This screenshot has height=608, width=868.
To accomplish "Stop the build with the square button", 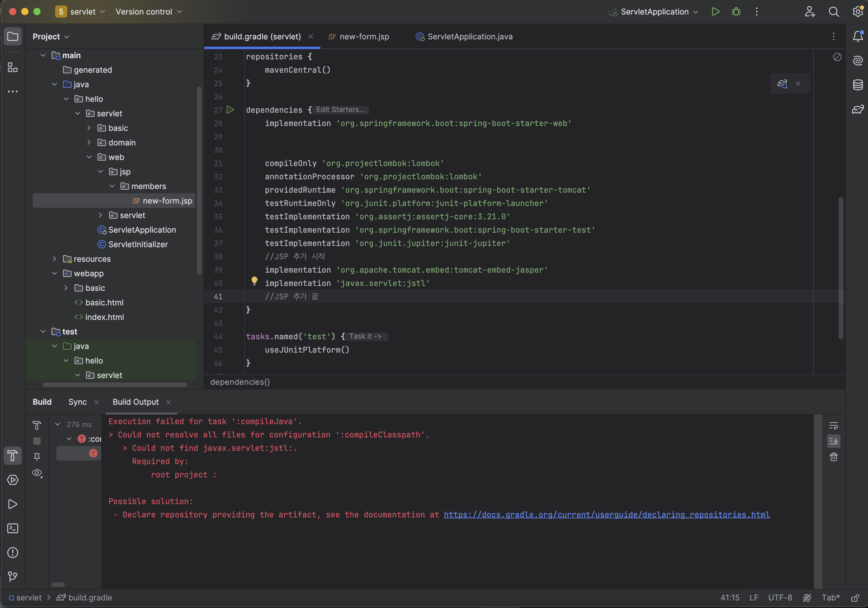I will pyautogui.click(x=37, y=441).
